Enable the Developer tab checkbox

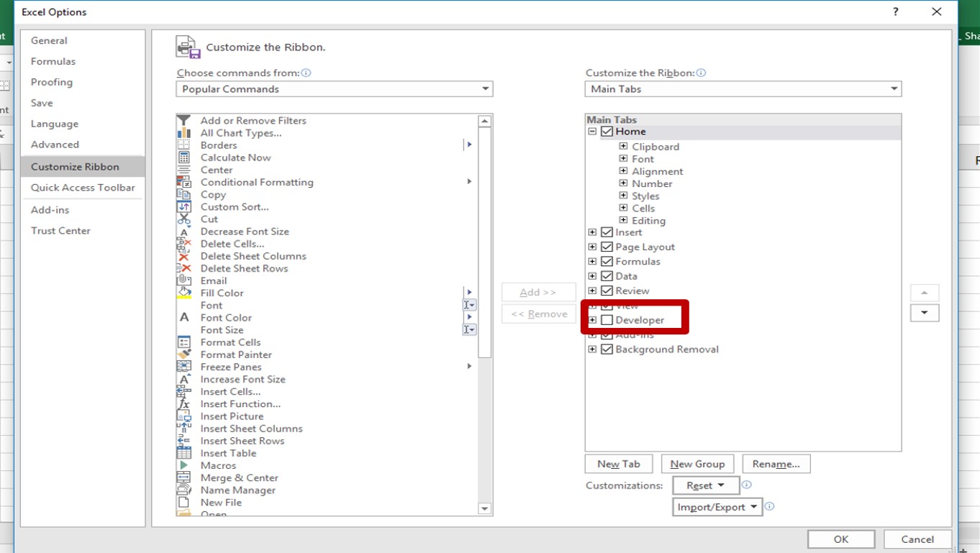pyautogui.click(x=605, y=319)
